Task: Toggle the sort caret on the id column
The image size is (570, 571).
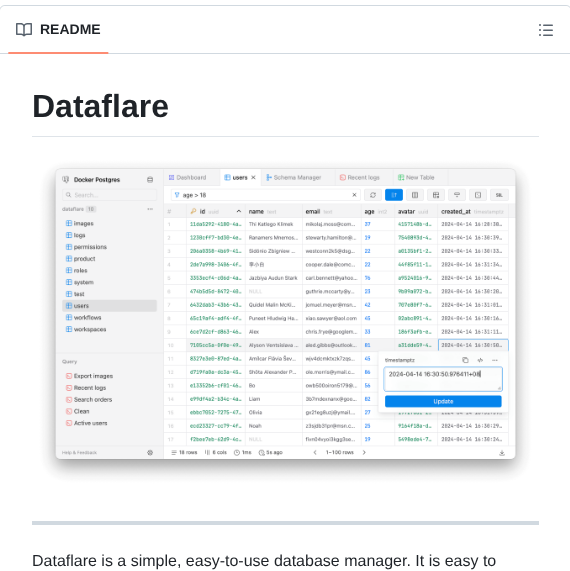Action: (239, 211)
